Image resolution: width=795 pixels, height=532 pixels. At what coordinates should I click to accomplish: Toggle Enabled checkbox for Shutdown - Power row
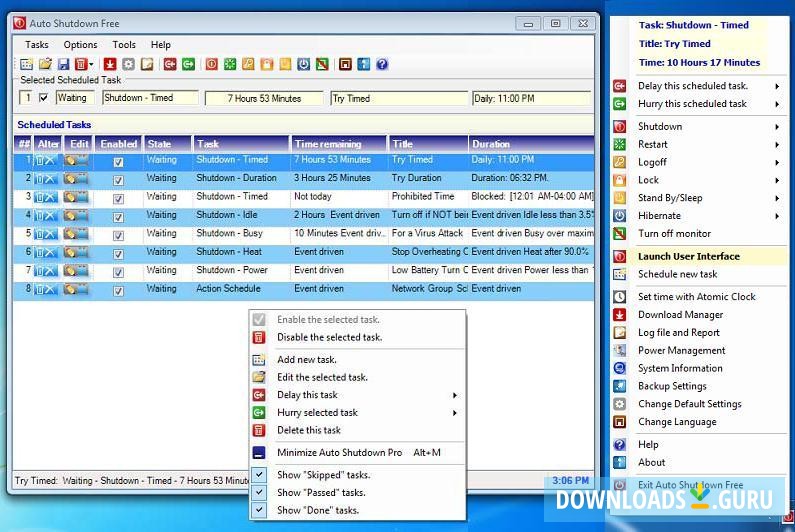(x=118, y=272)
